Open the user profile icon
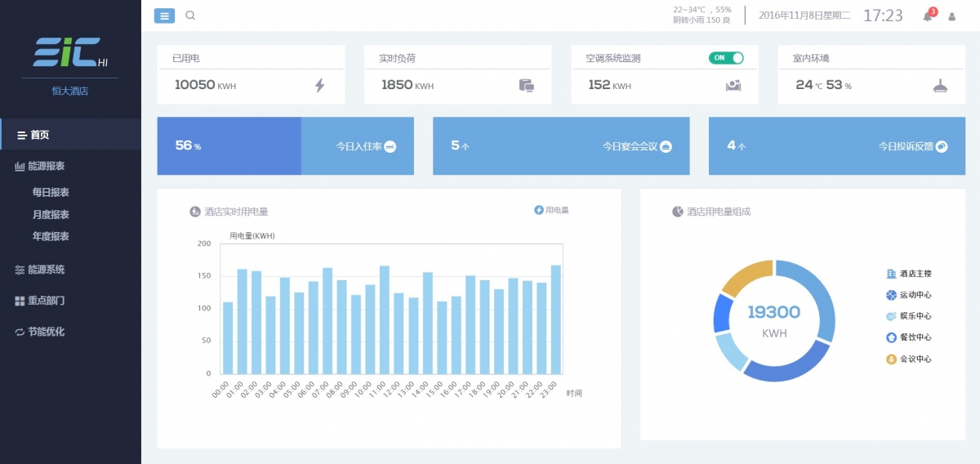980x464 pixels. (951, 16)
